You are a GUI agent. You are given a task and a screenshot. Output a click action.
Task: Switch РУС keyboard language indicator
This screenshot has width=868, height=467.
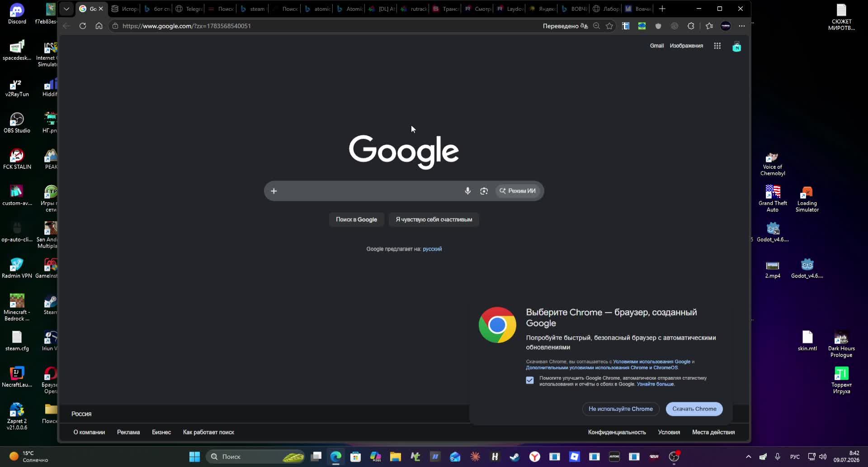click(x=795, y=457)
